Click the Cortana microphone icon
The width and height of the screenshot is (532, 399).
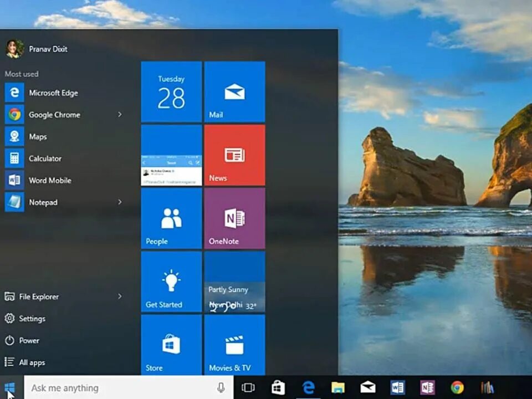click(x=221, y=387)
